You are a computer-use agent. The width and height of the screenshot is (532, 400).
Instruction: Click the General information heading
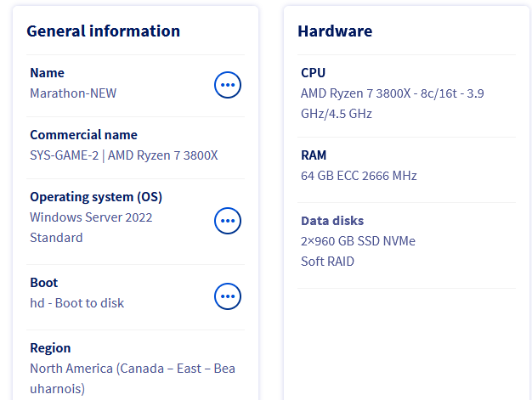103,31
